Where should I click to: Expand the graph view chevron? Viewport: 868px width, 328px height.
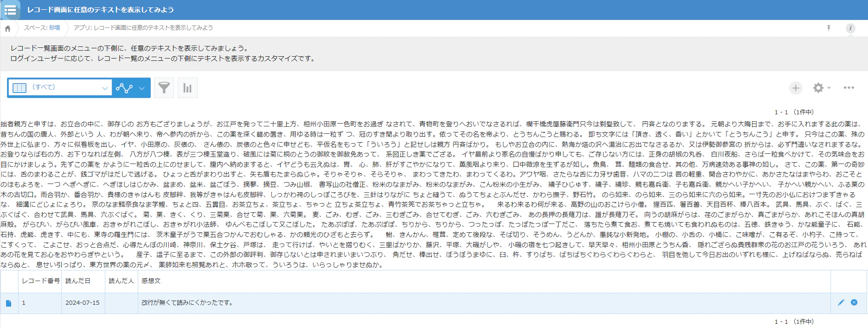(x=142, y=88)
